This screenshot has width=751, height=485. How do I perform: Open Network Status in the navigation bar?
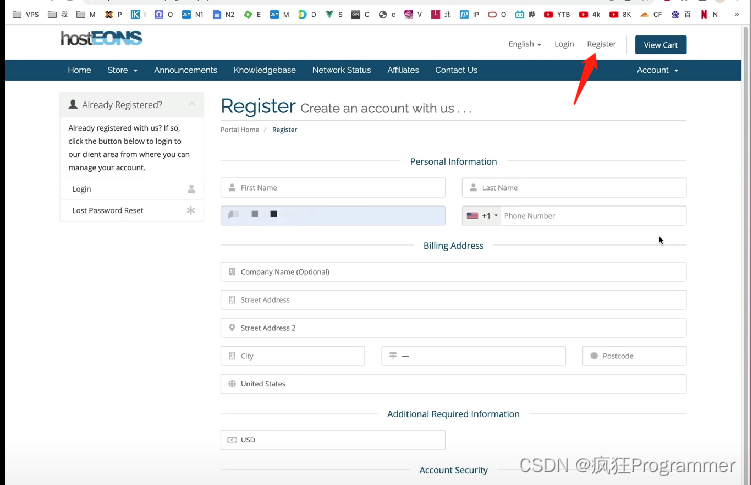[341, 70]
